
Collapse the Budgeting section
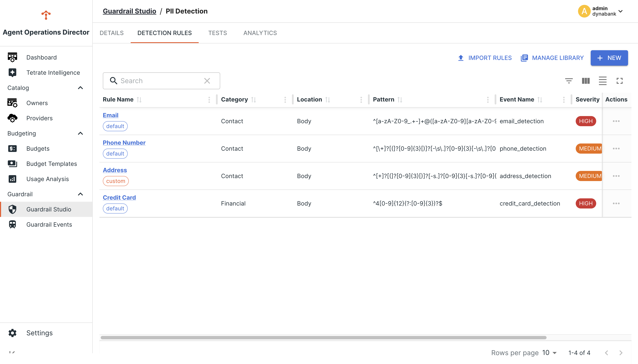click(x=80, y=133)
